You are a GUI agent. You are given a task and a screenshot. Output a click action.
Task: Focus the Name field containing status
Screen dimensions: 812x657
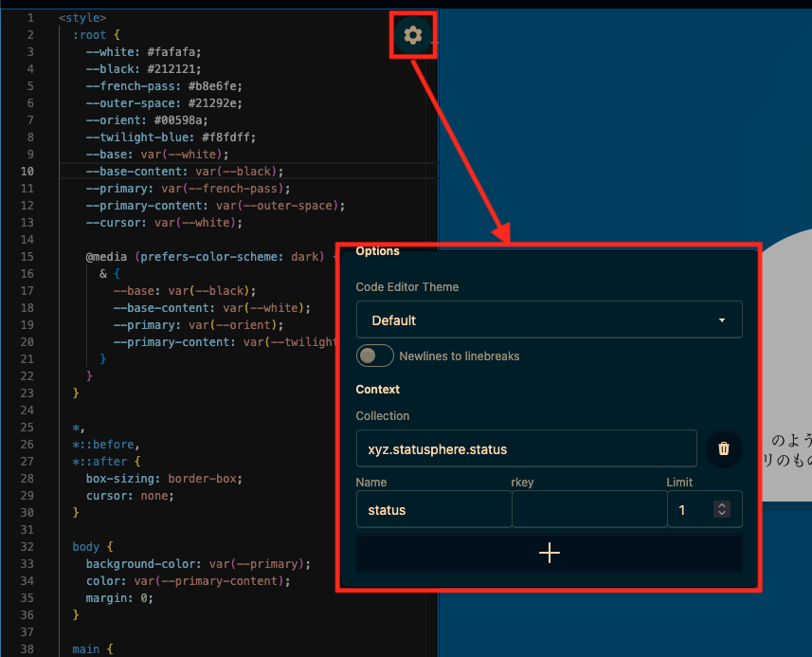point(433,510)
